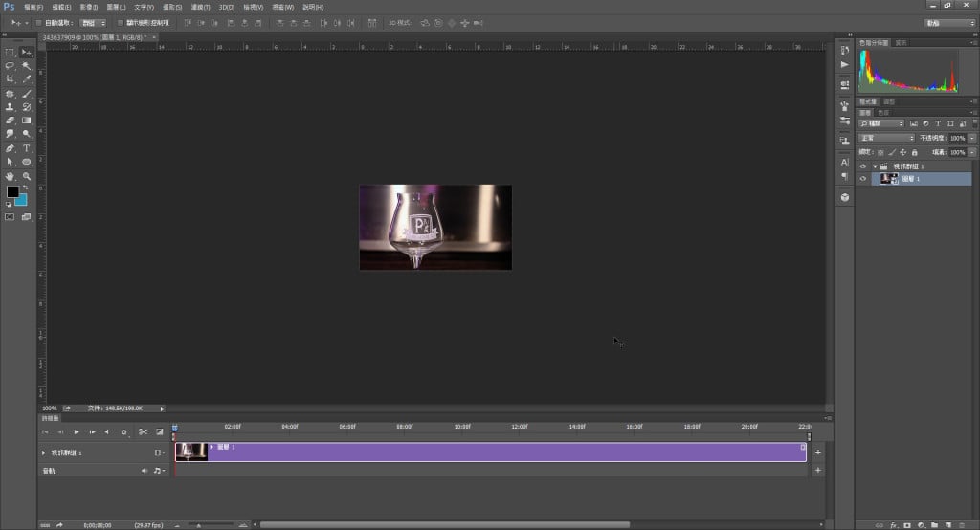Screen dimensions: 980x530
Task: Expand video group 1 track in timeline
Action: pos(44,453)
